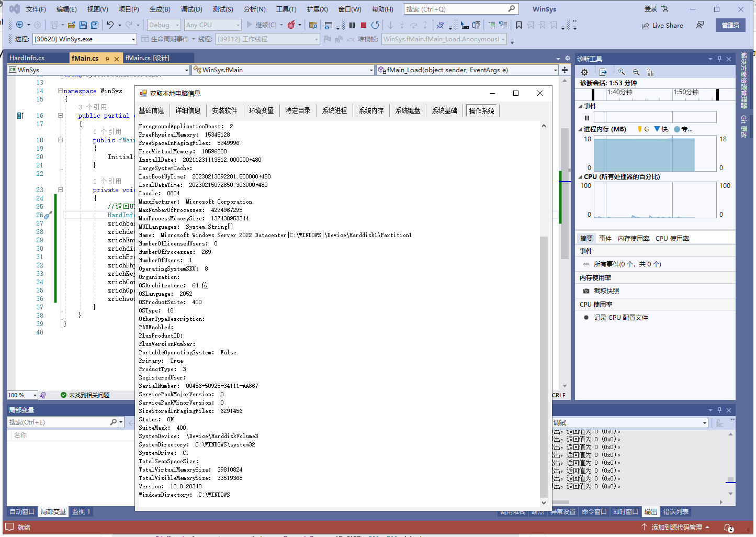Zoom out on the diagnostic timeline
The image size is (756, 537).
tap(636, 72)
